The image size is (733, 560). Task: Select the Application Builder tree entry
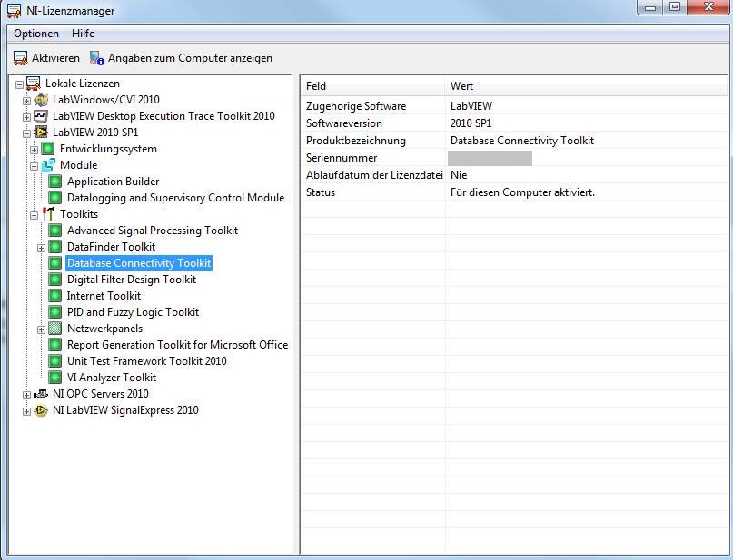[x=114, y=182]
